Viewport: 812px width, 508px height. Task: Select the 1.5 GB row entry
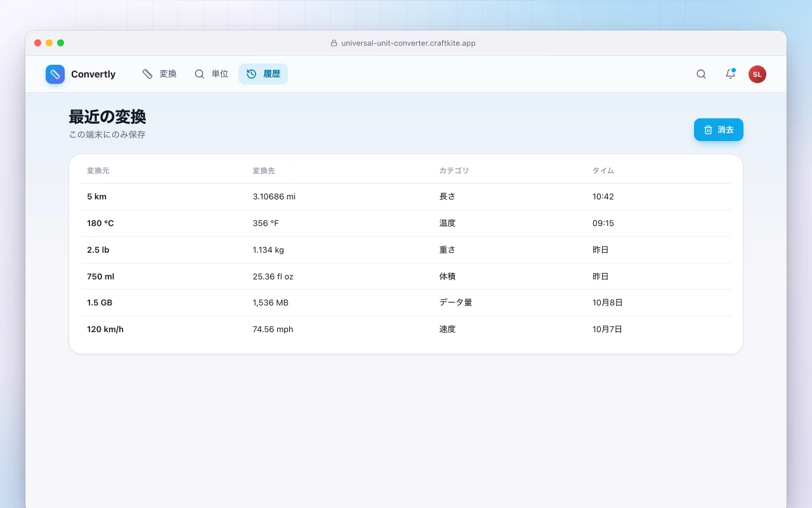[406, 303]
